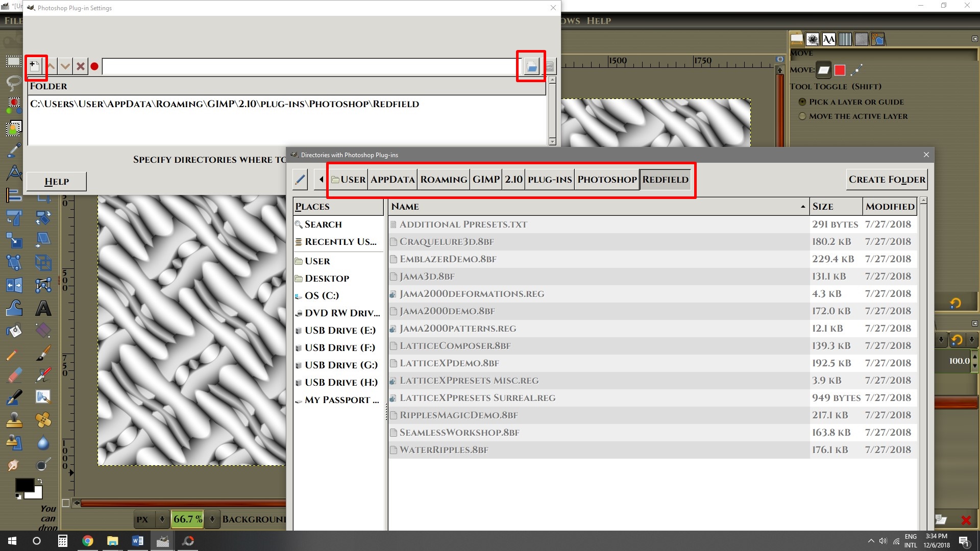Image resolution: width=980 pixels, height=551 pixels.
Task: Set Move mode to selection (red square)
Action: pyautogui.click(x=840, y=70)
